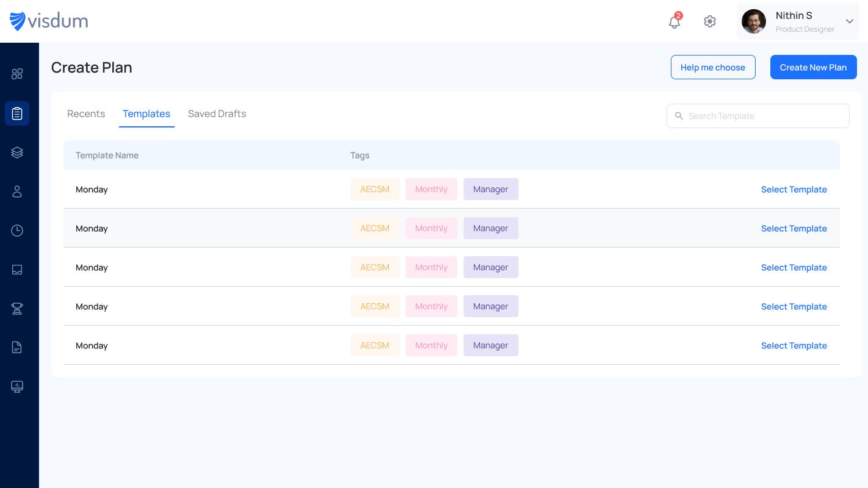868x488 pixels.
Task: Click the clock history icon in sidebar
Action: (17, 231)
